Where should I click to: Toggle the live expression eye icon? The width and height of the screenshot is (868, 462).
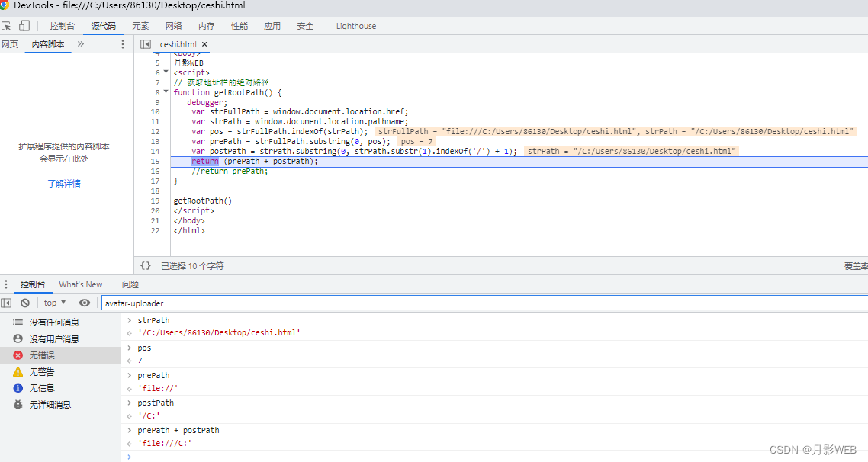click(x=84, y=303)
